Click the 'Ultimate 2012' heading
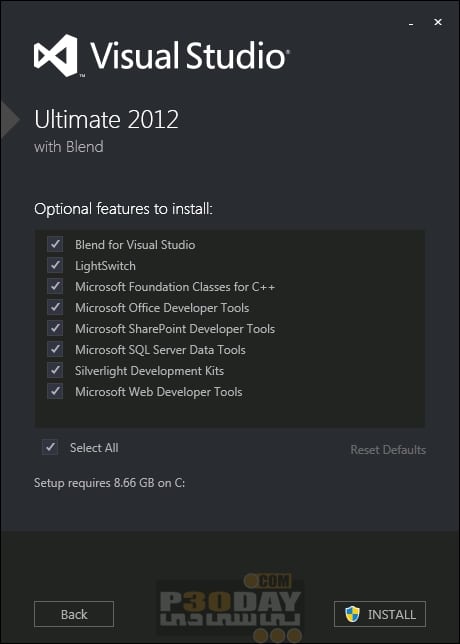Image resolution: width=460 pixels, height=644 pixels. pos(106,120)
